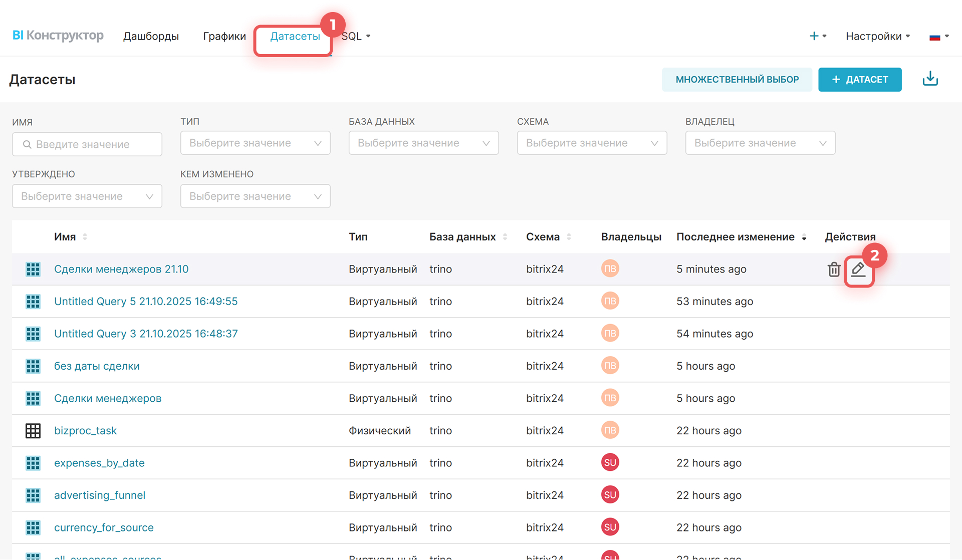Click the grid icon next to bizproc_task
Screen dimensions: 962x560
pyautogui.click(x=33, y=431)
